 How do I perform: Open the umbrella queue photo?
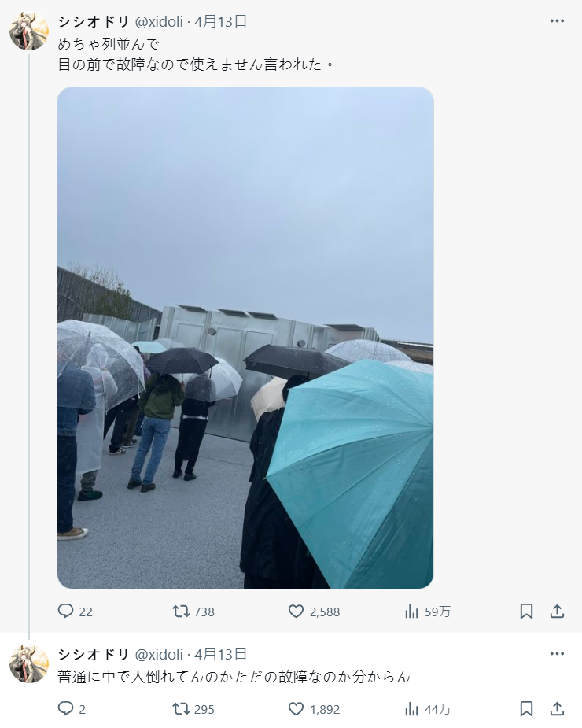pyautogui.click(x=245, y=338)
